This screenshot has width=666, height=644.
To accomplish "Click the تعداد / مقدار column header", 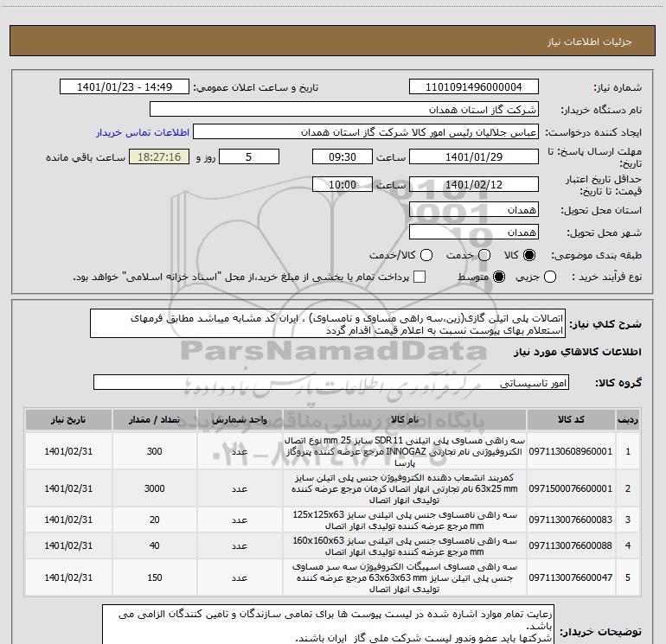I will click(155, 419).
